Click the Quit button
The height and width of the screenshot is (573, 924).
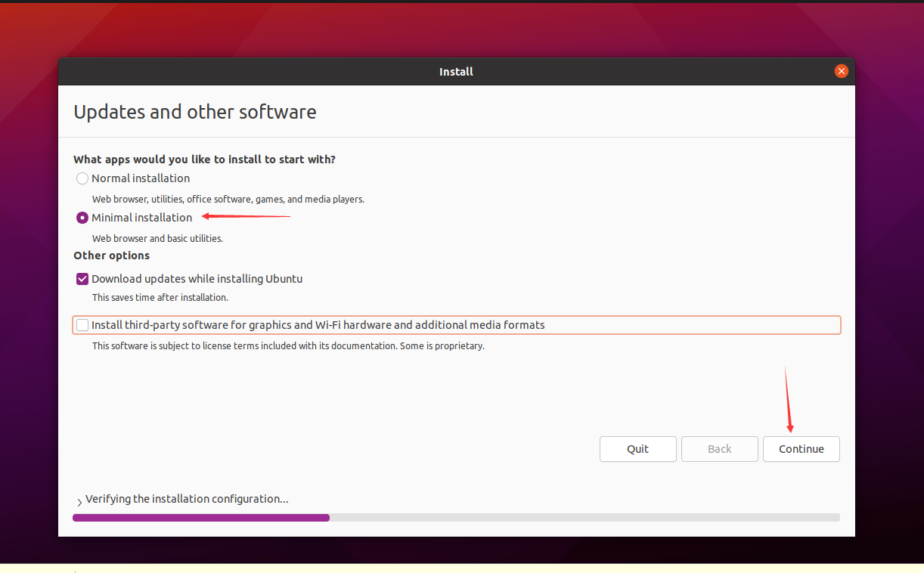pos(638,449)
